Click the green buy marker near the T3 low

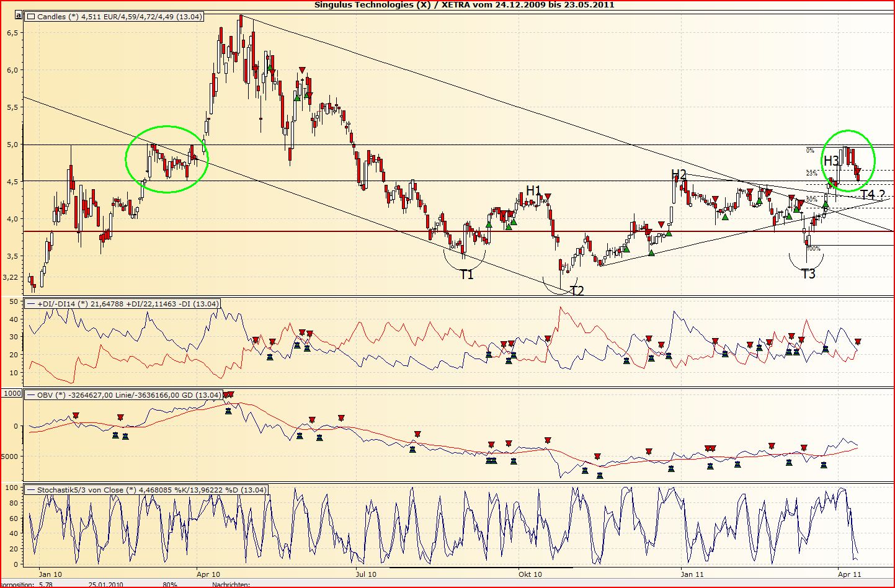point(826,204)
